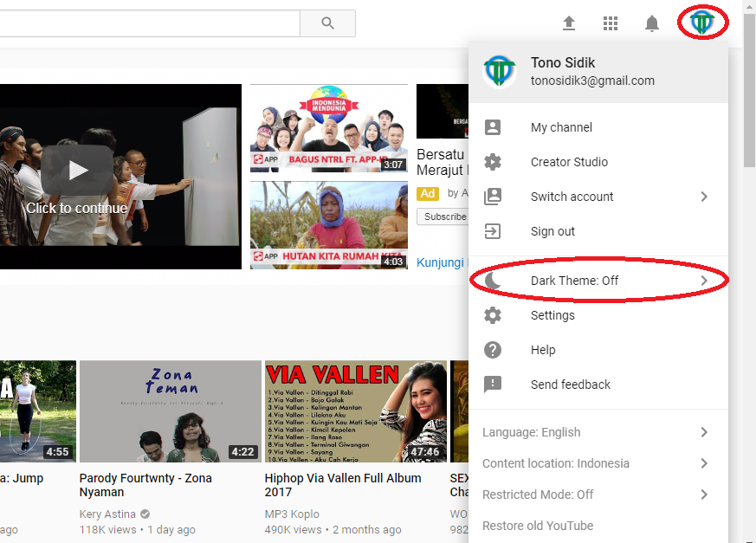Open the My channel menu entry
Screen dimensions: 756x543
(598, 127)
